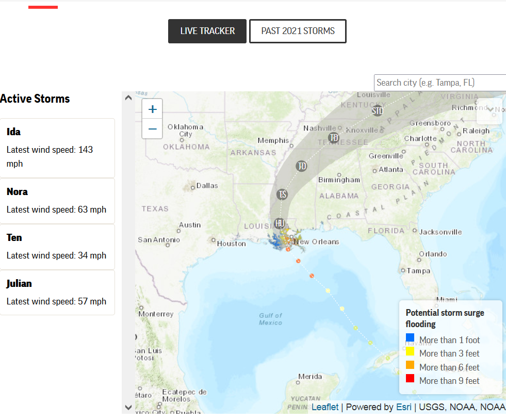The image size is (506, 420).
Task: Choose storm Ten in Active Storms
Action: 57,247
